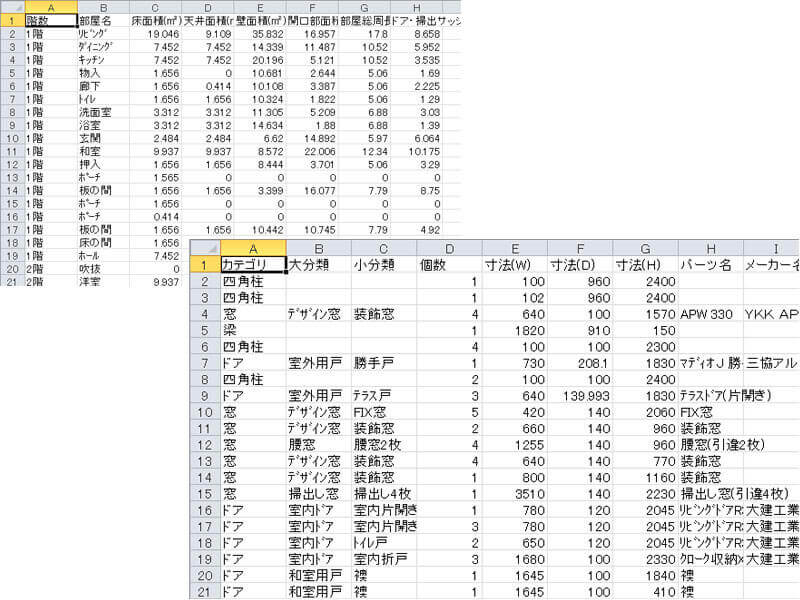800x600 pixels.
Task: Select the パーツ名 header cell
Action: point(710,265)
